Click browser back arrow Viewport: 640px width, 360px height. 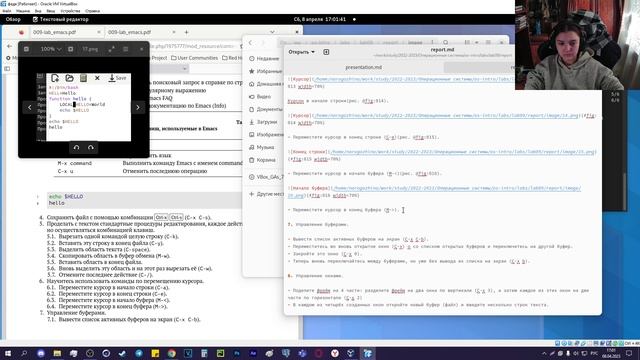click(9, 46)
